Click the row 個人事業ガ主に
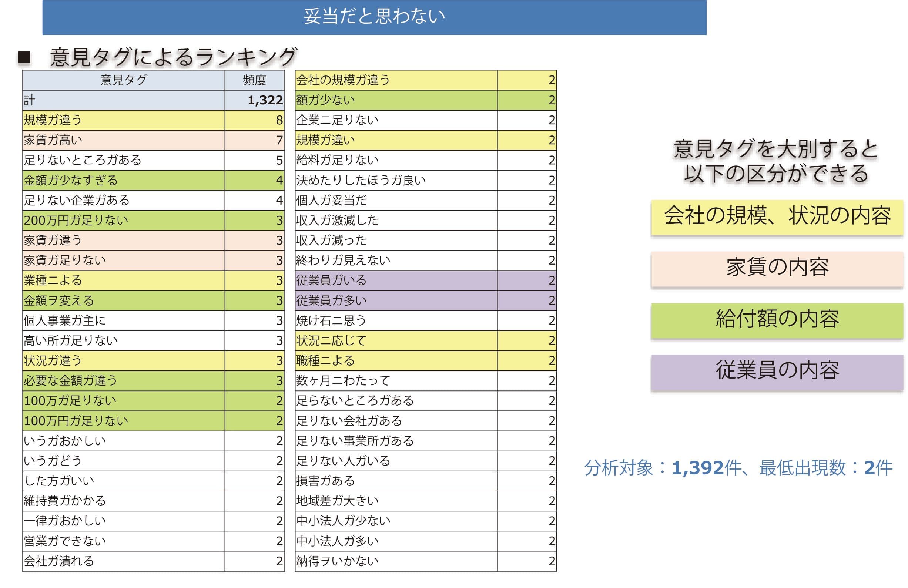This screenshot has width=908, height=588. (x=153, y=321)
